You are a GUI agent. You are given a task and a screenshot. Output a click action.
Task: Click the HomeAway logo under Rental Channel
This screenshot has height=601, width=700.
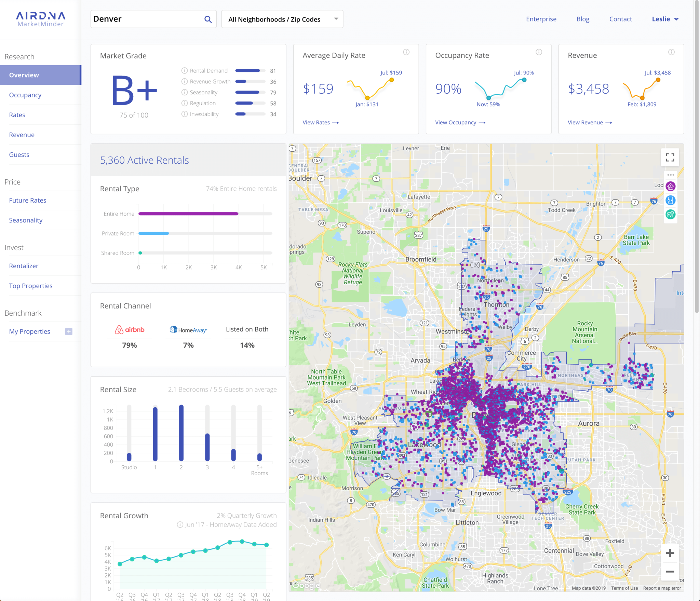(x=188, y=330)
